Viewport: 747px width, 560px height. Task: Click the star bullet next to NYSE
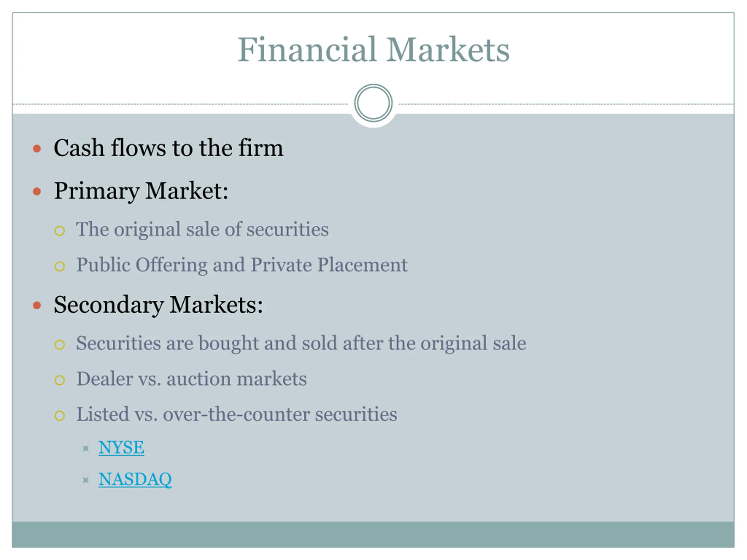point(86,448)
